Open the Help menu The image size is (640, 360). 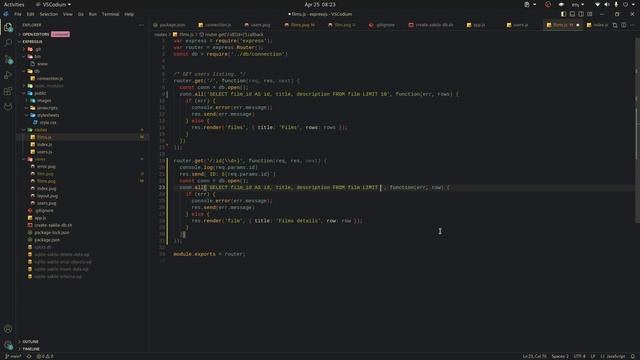[x=129, y=14]
